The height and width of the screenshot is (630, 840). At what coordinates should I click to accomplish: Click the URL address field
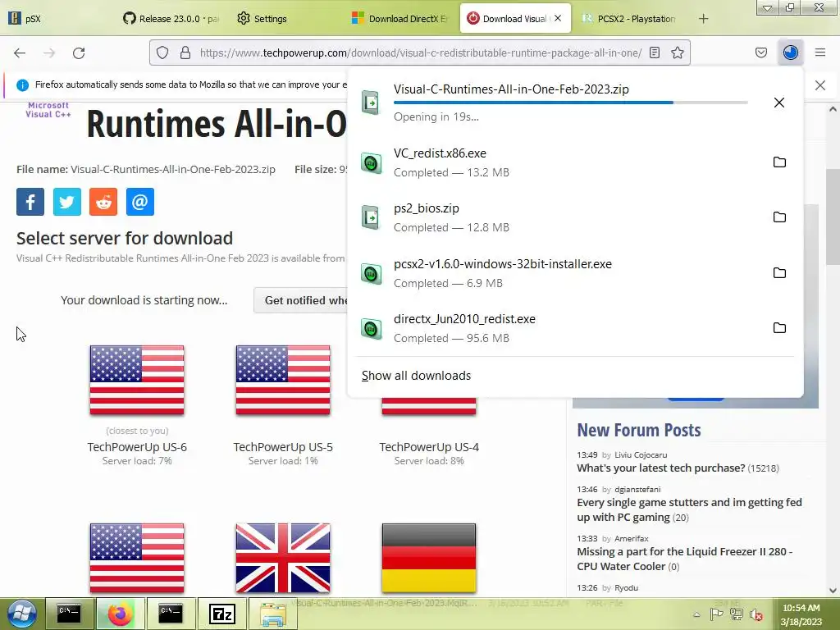(x=421, y=52)
